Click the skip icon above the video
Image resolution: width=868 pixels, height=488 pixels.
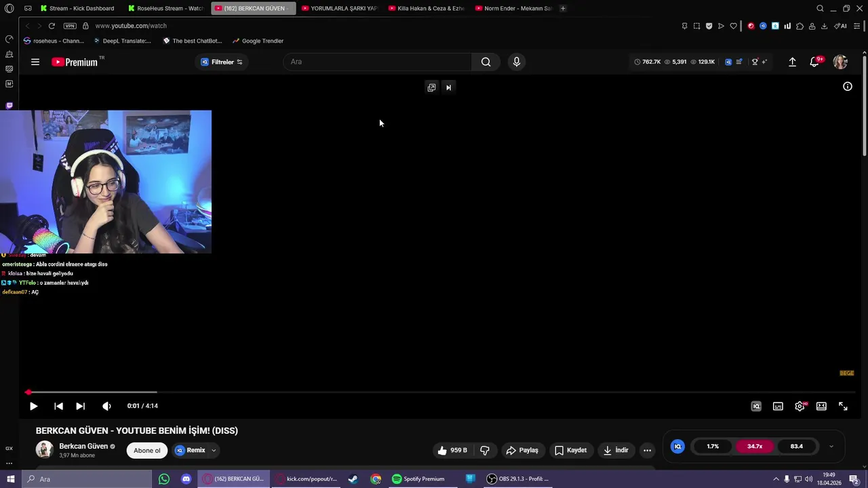click(448, 87)
